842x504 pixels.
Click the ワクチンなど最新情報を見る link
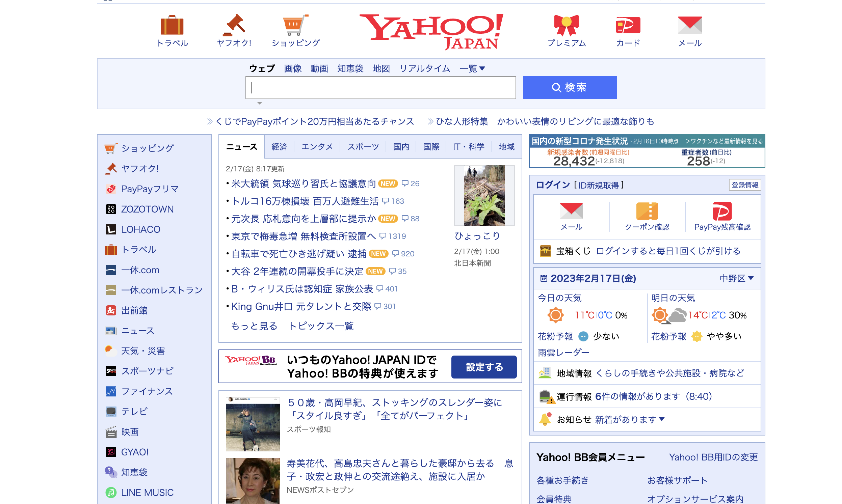click(x=724, y=141)
